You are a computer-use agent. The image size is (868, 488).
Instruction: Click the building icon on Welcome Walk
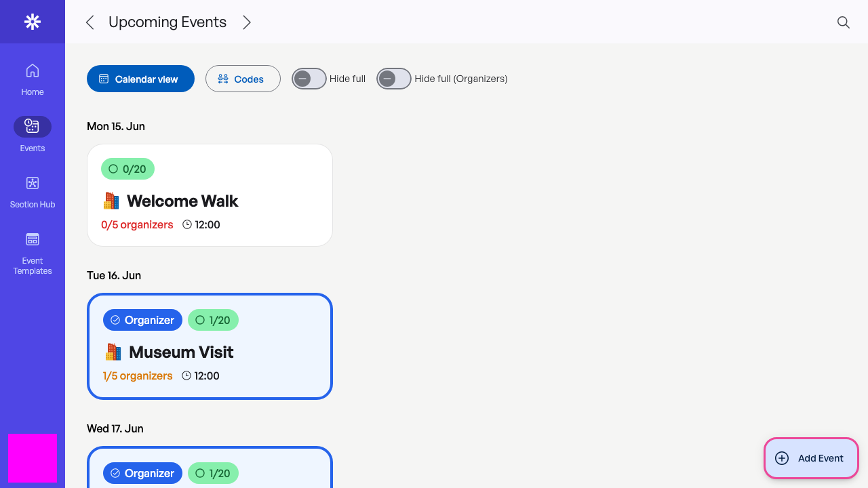point(111,201)
